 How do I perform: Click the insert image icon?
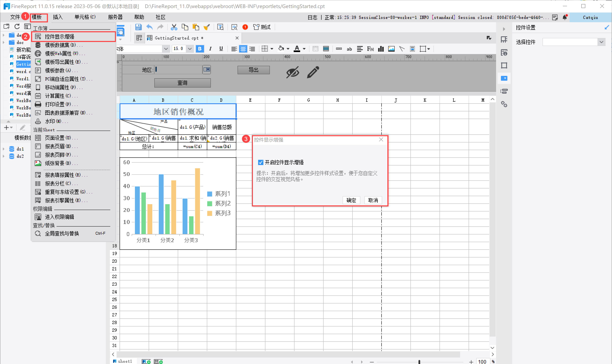[x=391, y=49]
